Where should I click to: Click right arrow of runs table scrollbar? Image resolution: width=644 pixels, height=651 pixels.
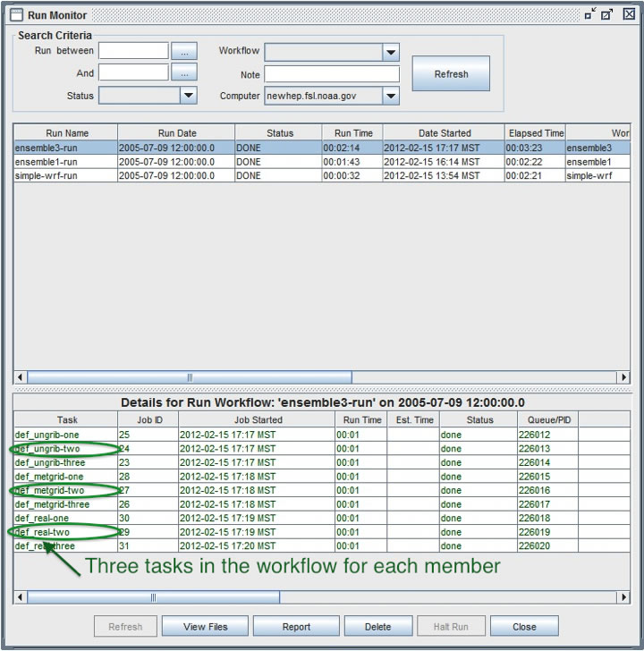pyautogui.click(x=624, y=377)
